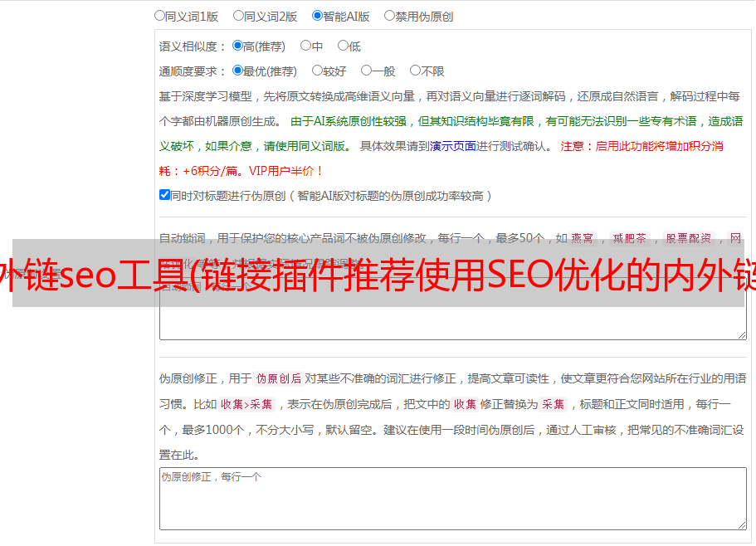Click the 伪原创后 highlighted text
This screenshot has height=546, width=756.
pyautogui.click(x=279, y=378)
